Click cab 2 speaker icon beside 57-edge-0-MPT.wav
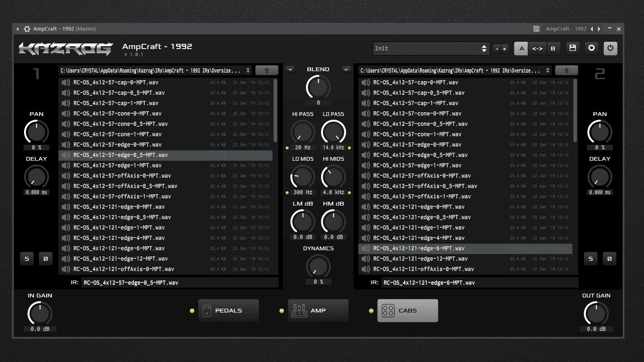 coord(366,145)
